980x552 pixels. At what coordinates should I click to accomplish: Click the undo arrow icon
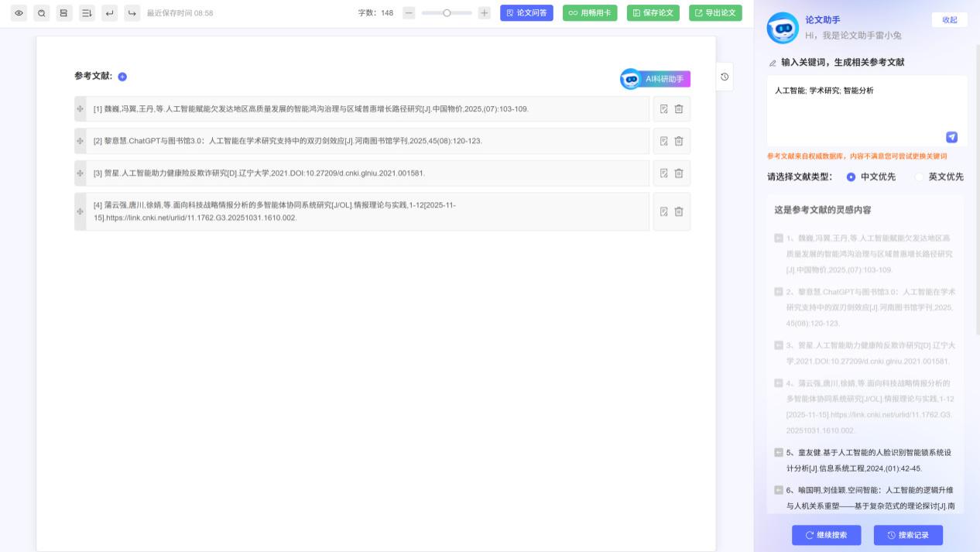[108, 13]
